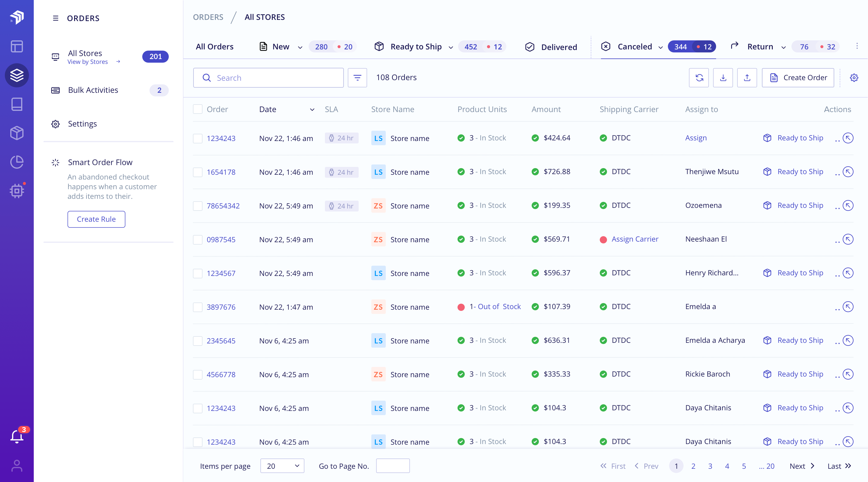Image resolution: width=868 pixels, height=482 pixels.
Task: Select checkbox for order 1654178
Action: tap(197, 172)
